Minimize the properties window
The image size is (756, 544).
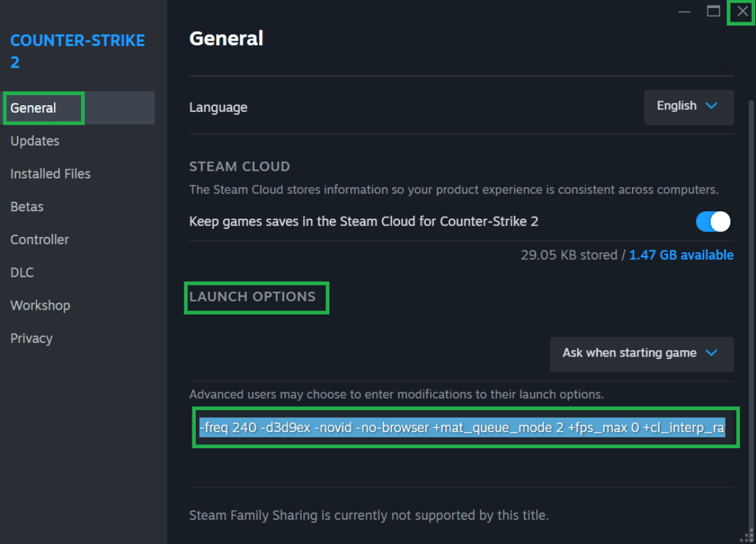[x=684, y=11]
